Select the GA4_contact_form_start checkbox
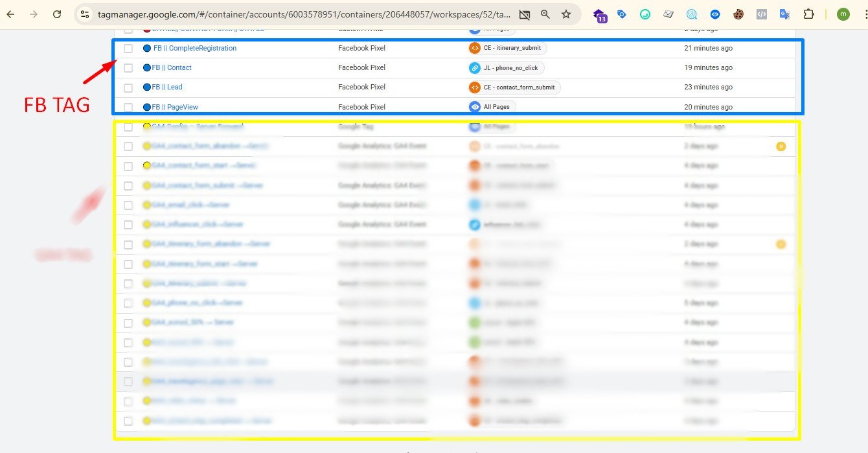The width and height of the screenshot is (868, 453). [x=128, y=166]
